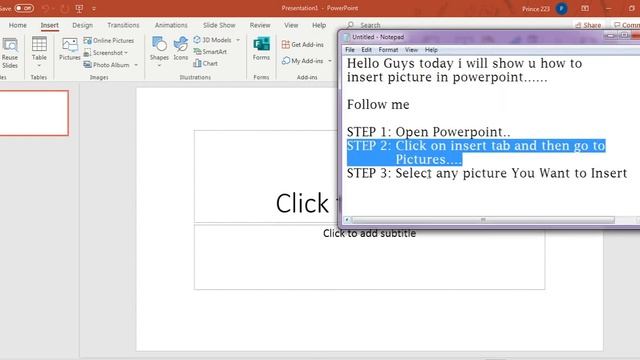Maximize the Notepad window
Screen dimensions: 640x360
tap(624, 36)
